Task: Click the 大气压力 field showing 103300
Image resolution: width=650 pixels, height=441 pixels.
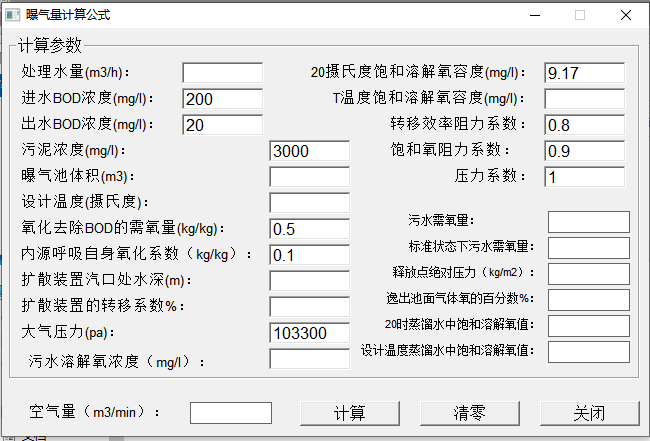Action: [309, 333]
